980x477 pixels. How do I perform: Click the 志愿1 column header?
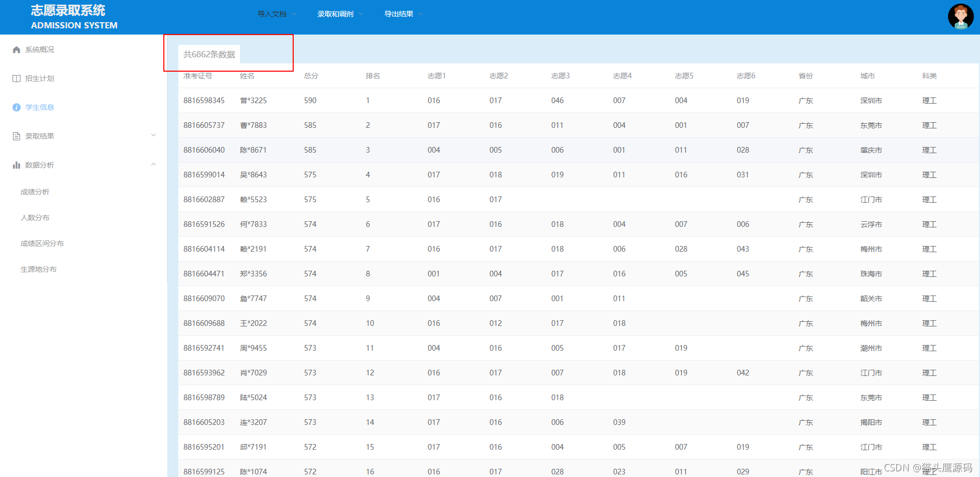(437, 76)
